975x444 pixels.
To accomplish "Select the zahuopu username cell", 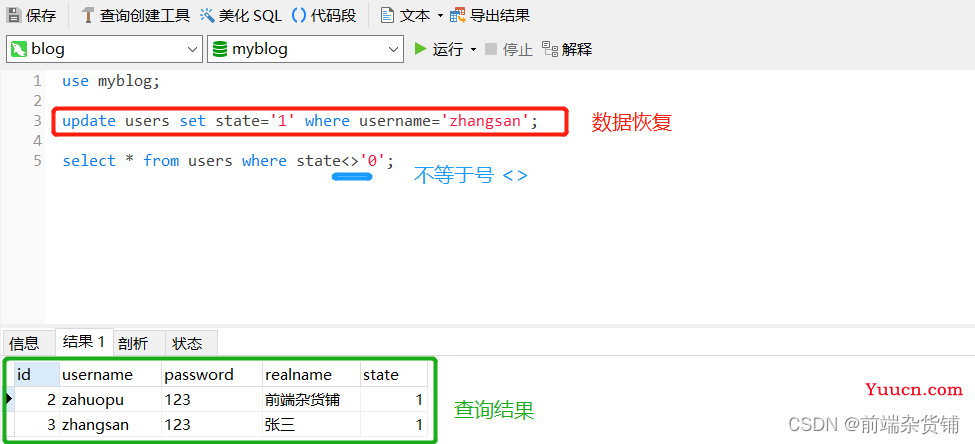I will [111, 399].
